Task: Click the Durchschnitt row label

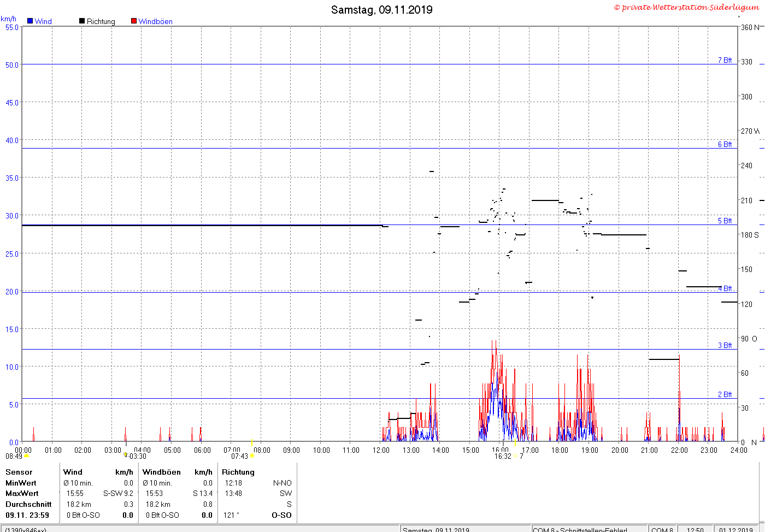Action: point(28,504)
